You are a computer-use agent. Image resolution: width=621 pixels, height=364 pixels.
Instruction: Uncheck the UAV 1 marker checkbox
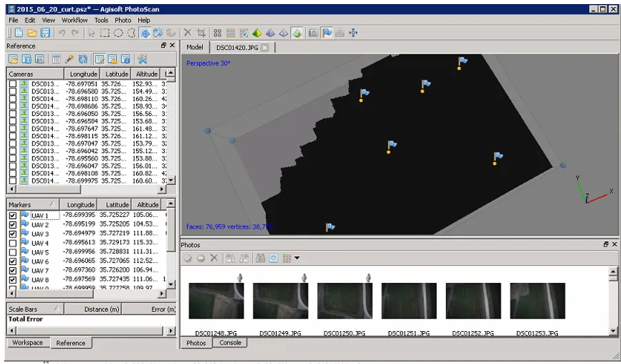[x=12, y=216]
